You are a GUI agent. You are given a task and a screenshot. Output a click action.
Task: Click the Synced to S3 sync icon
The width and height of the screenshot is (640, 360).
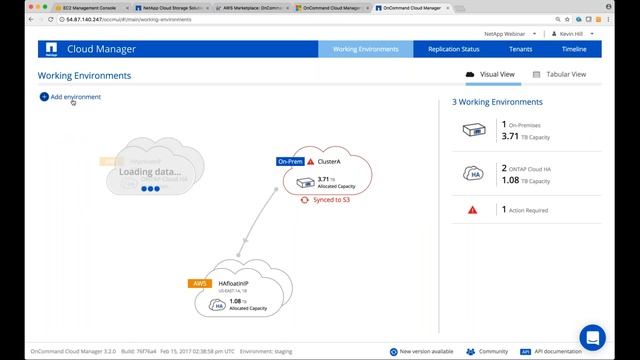(304, 200)
